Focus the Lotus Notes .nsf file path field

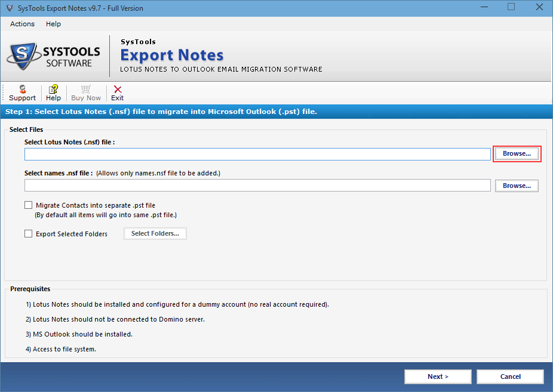point(257,154)
